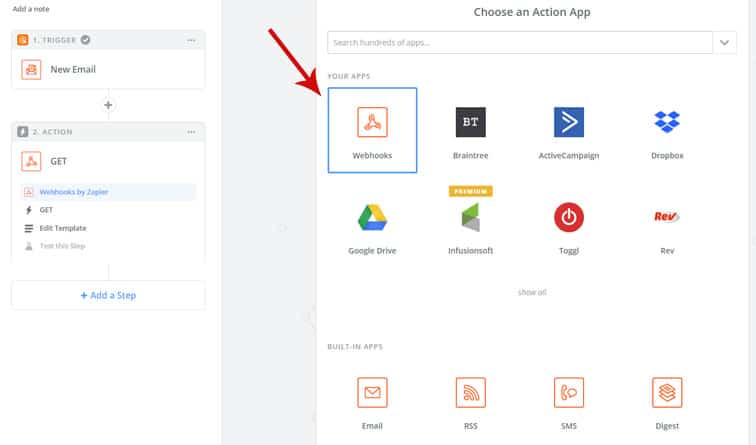
Task: Choose the Google Drive app icon
Action: coord(372,217)
